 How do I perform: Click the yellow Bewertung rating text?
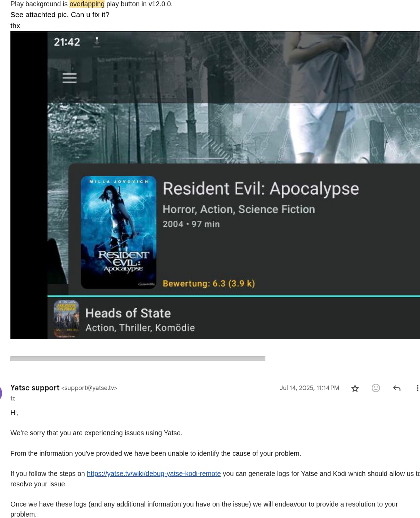pyautogui.click(x=209, y=284)
